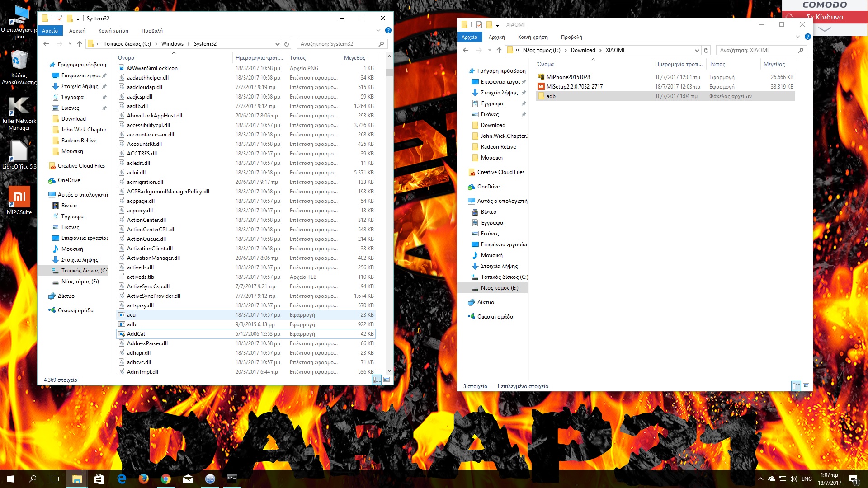Sort System32 files by Μέγεθος column
Image resolution: width=868 pixels, height=488 pixels.
(354, 58)
